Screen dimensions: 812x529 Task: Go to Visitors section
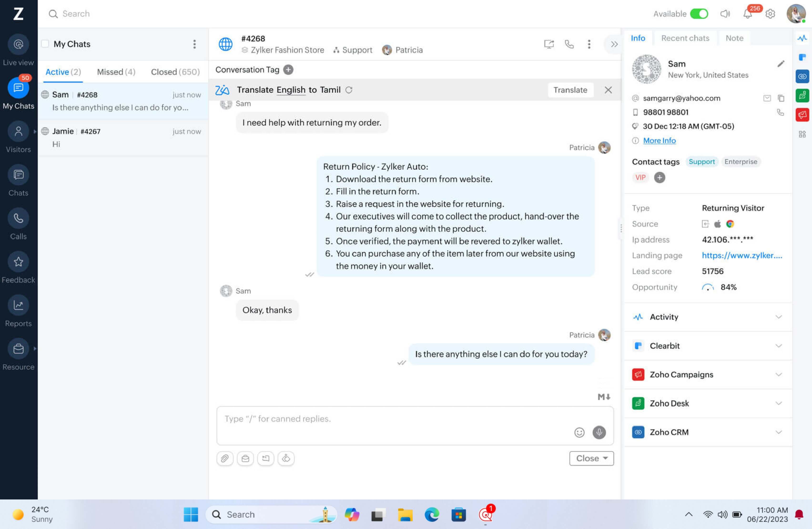point(18,137)
